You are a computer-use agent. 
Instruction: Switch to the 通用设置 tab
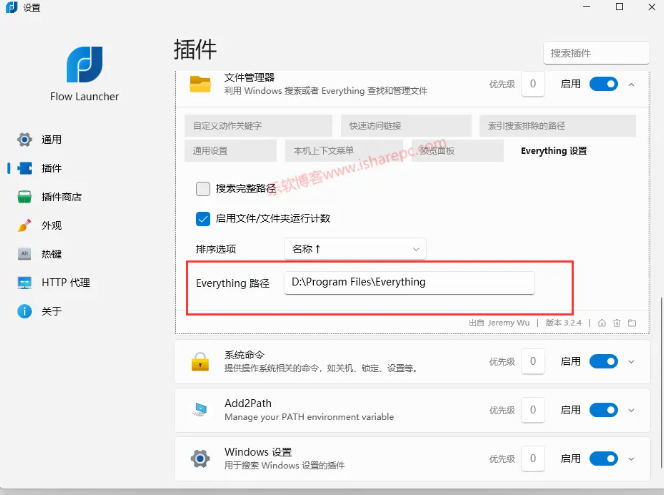[x=230, y=151]
